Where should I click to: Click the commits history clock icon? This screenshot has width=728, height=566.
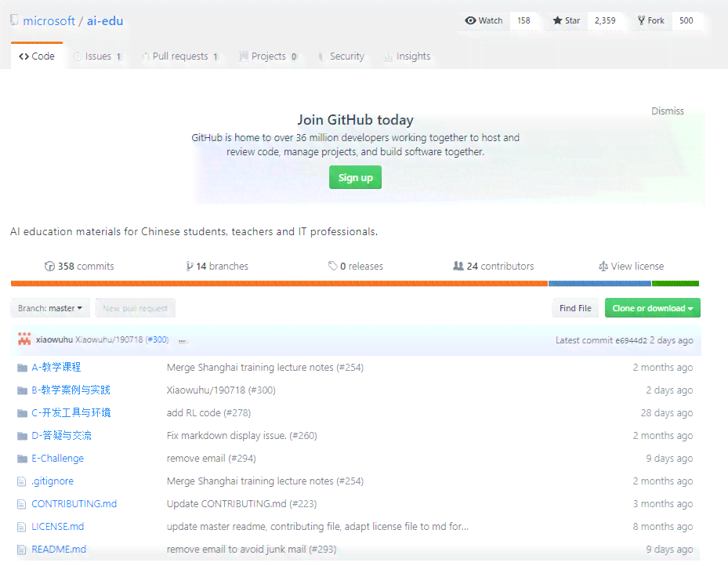(x=49, y=266)
